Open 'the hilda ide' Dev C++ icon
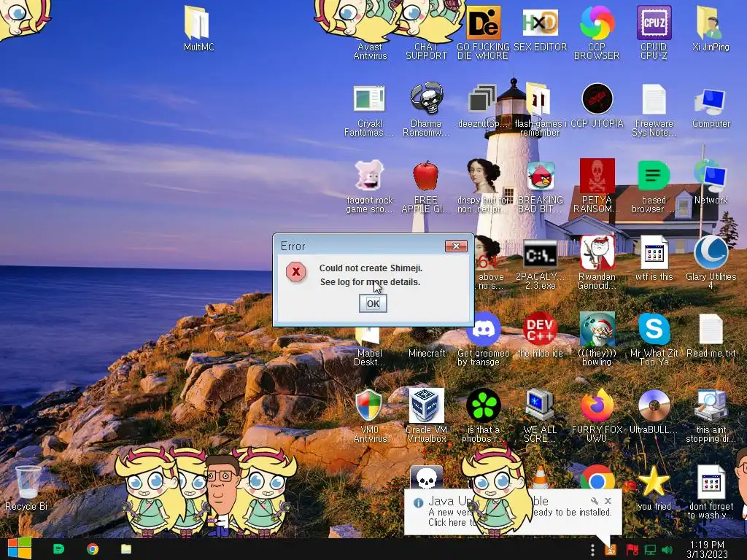This screenshot has height=560, width=747. (540, 335)
